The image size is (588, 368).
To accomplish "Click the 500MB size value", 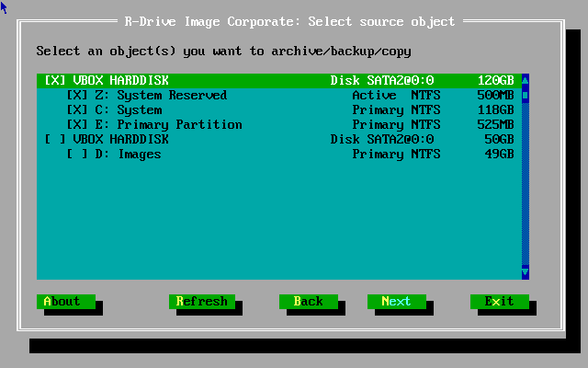I will point(495,95).
